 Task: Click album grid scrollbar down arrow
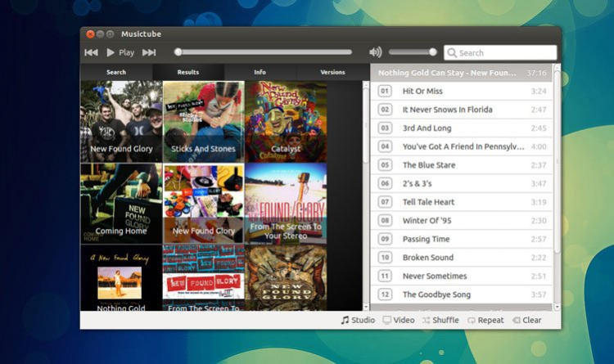(x=366, y=308)
